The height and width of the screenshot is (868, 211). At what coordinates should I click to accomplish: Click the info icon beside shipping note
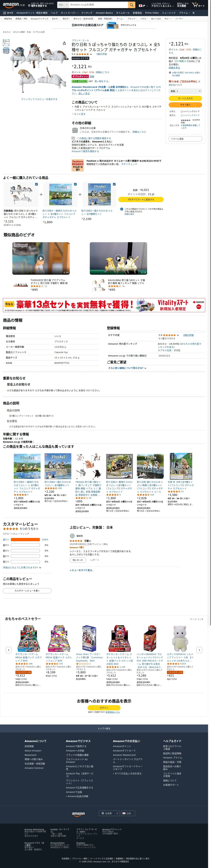pos(122,209)
